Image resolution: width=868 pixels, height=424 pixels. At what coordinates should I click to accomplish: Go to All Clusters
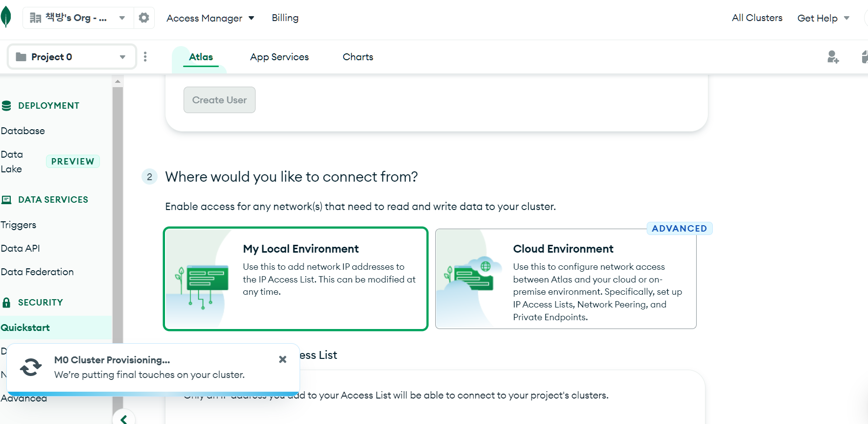tap(757, 18)
